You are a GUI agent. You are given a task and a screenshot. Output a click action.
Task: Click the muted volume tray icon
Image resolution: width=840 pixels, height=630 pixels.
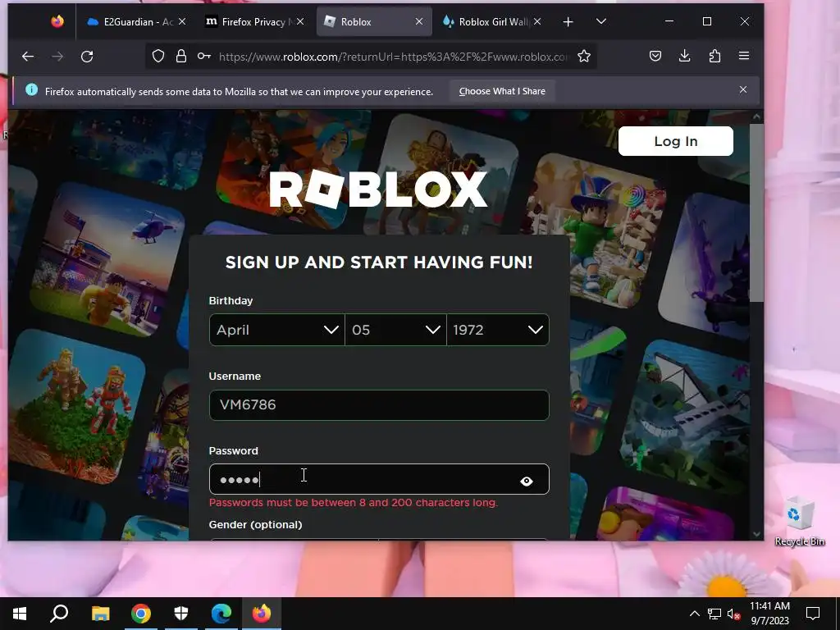pyautogui.click(x=733, y=614)
